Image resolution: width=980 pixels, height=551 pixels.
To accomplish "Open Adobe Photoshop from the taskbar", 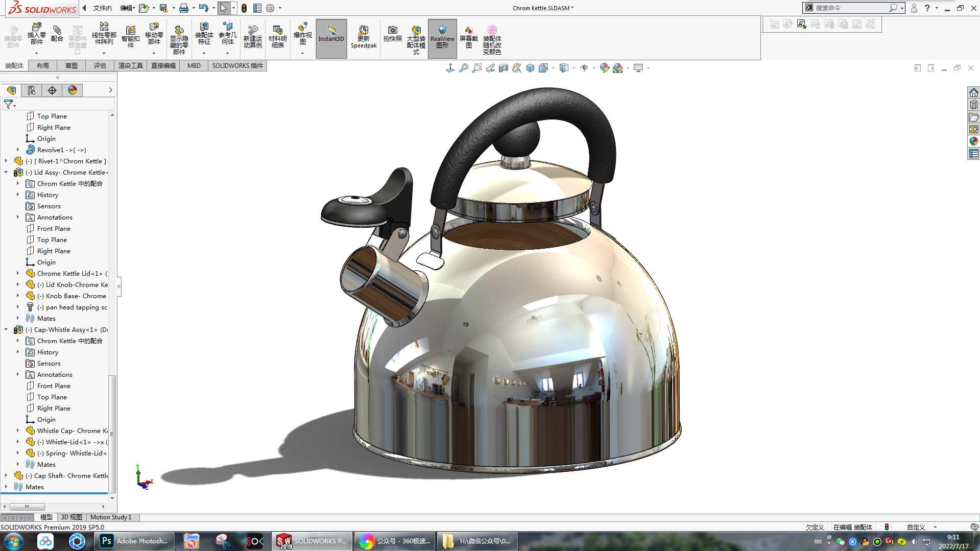I will pyautogui.click(x=135, y=541).
